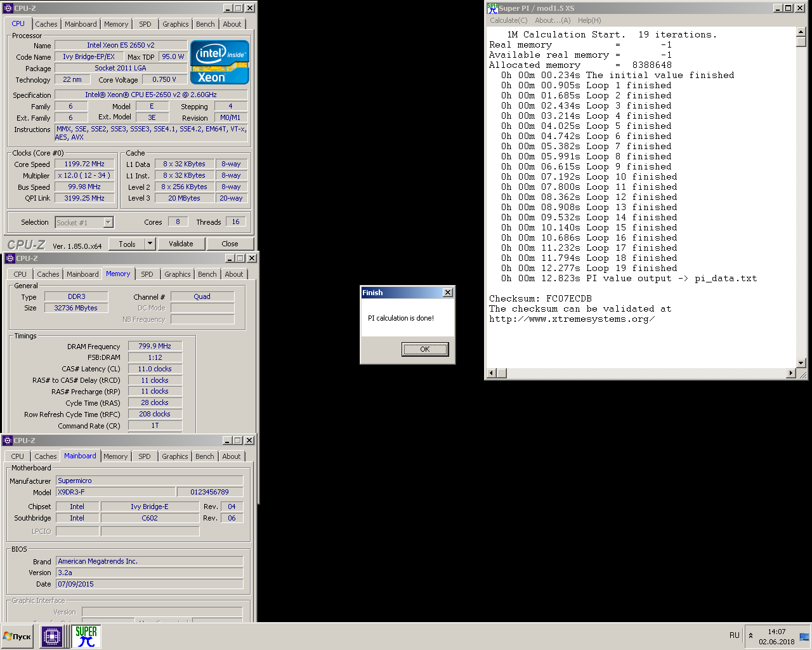812x650 pixels.
Task: Click the Supermicro manufacturer field
Action: click(x=150, y=481)
